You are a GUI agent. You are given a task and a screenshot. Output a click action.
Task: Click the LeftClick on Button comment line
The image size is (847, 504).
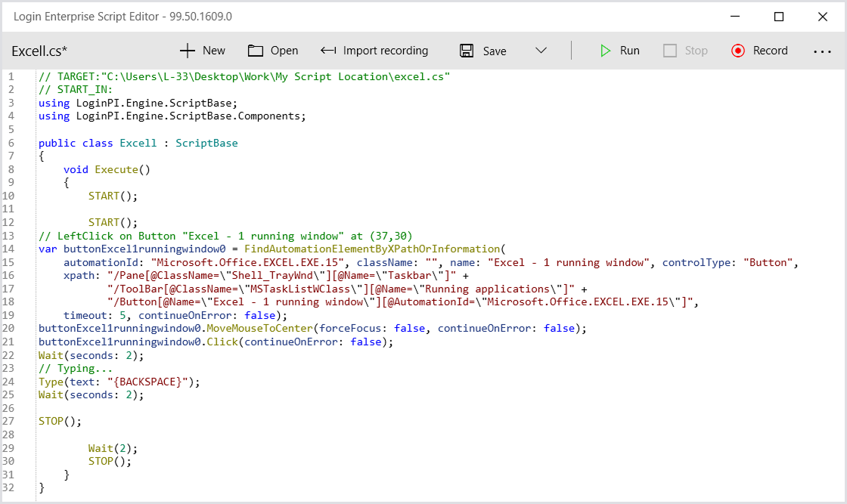coord(225,236)
